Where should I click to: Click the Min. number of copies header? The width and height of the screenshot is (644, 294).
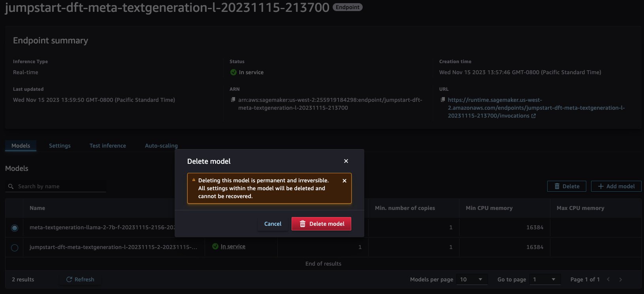pos(405,208)
